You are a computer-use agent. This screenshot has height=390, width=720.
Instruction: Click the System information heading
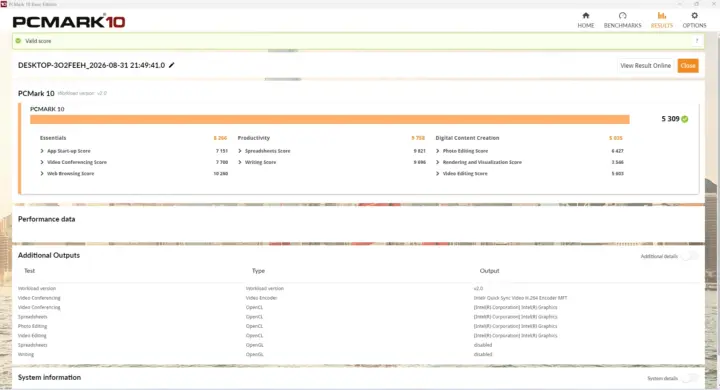point(49,377)
